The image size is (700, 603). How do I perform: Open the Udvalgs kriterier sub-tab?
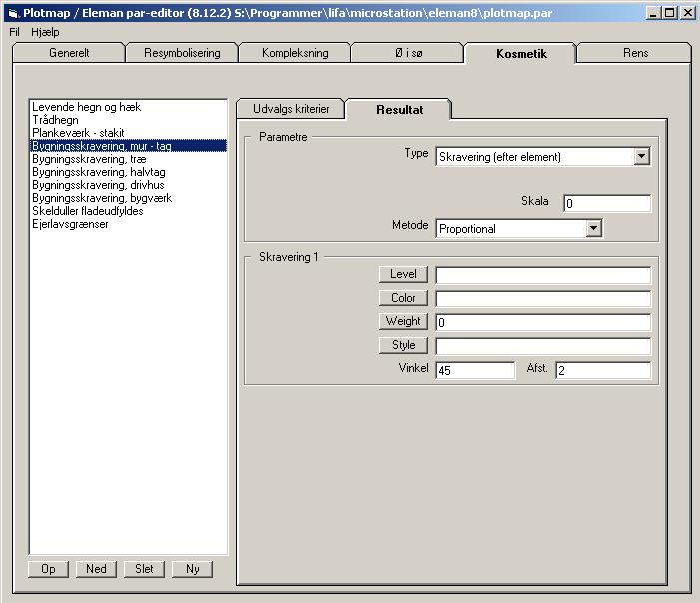(x=291, y=109)
